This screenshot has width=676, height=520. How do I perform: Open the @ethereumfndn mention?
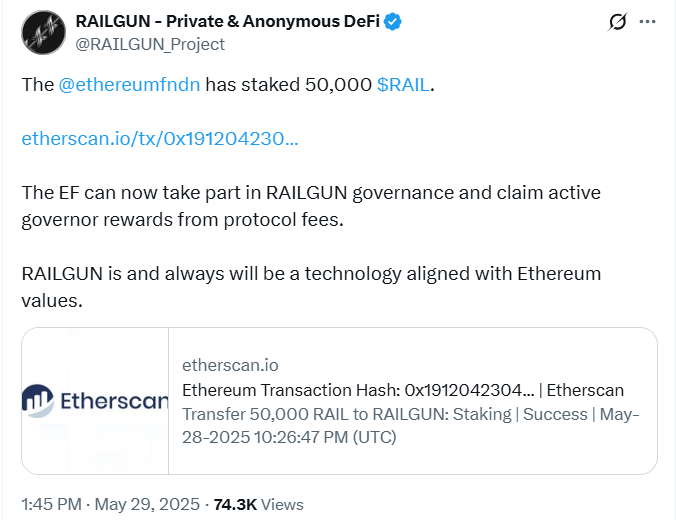[129, 85]
